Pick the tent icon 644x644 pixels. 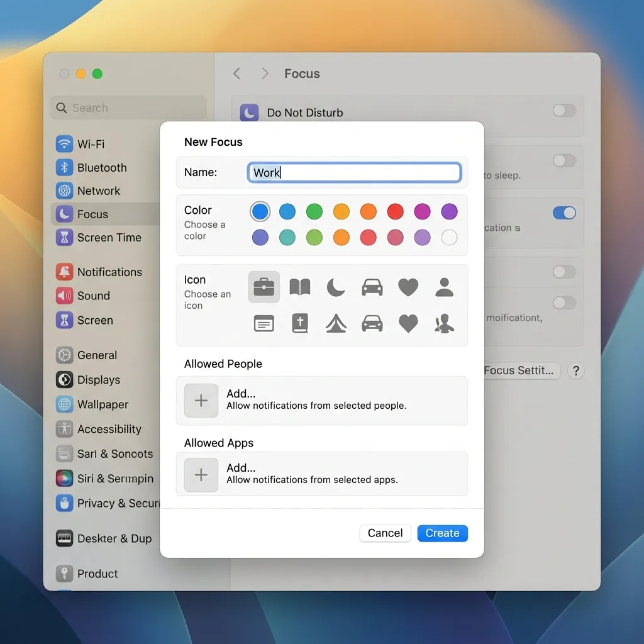click(x=336, y=323)
